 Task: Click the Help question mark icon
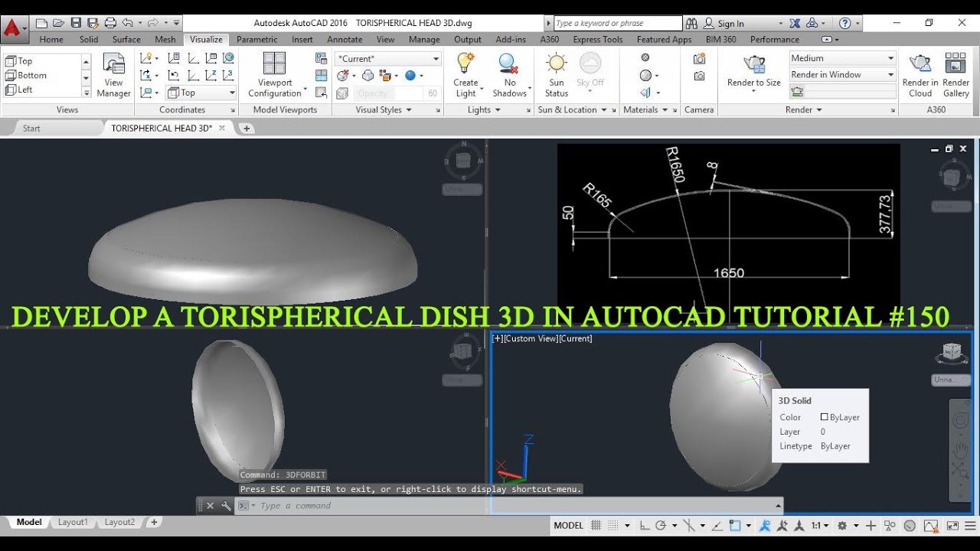[x=844, y=24]
